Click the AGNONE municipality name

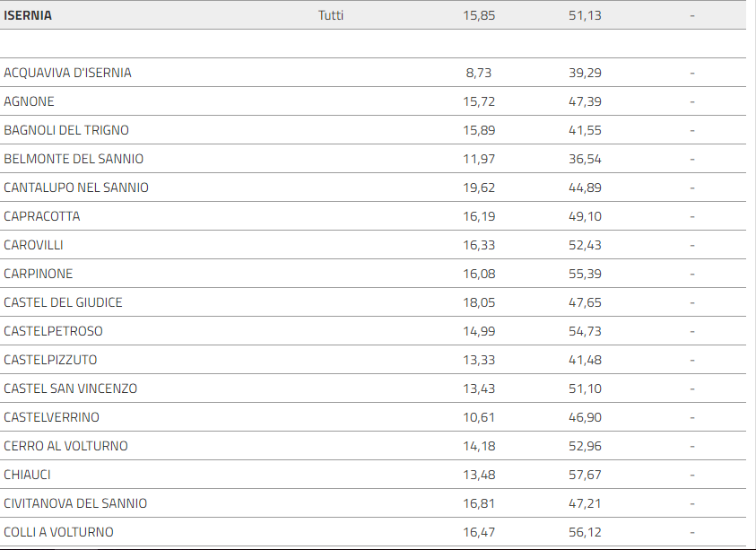pyautogui.click(x=29, y=101)
